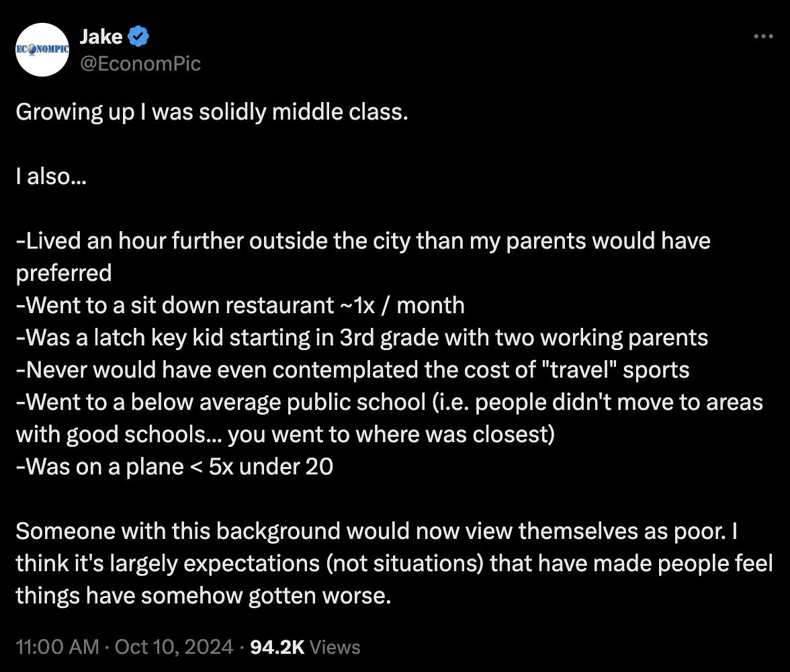Viewport: 790px width, 672px height.
Task: Open the @EconomPic handle link
Action: click(x=140, y=63)
